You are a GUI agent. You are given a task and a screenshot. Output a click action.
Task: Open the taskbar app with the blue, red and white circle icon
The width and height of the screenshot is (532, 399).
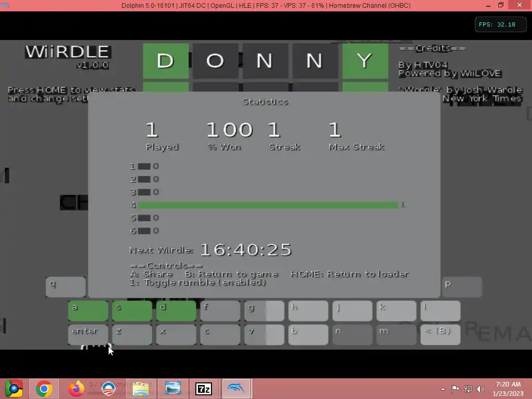(x=109, y=389)
